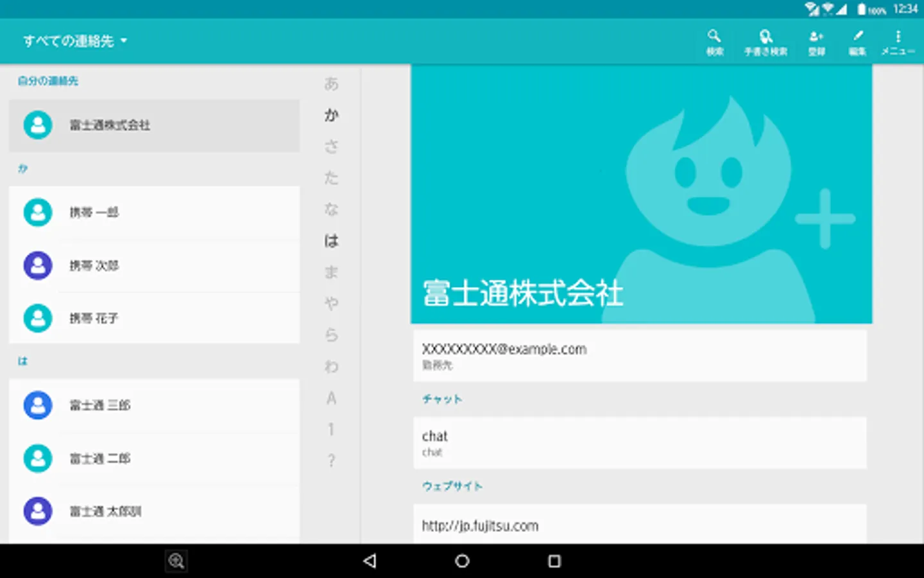Screen dimensions: 924x578
Task: Open contact 携帯 一郎
Action: pos(154,213)
